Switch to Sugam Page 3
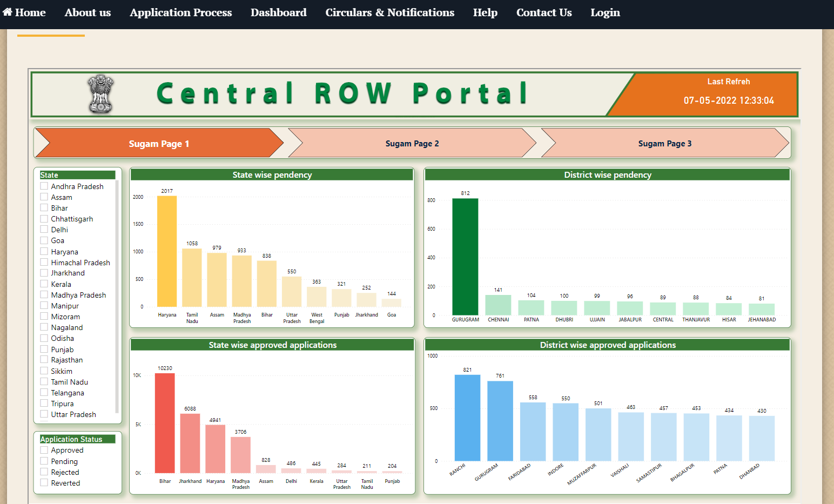The width and height of the screenshot is (834, 504). click(664, 143)
